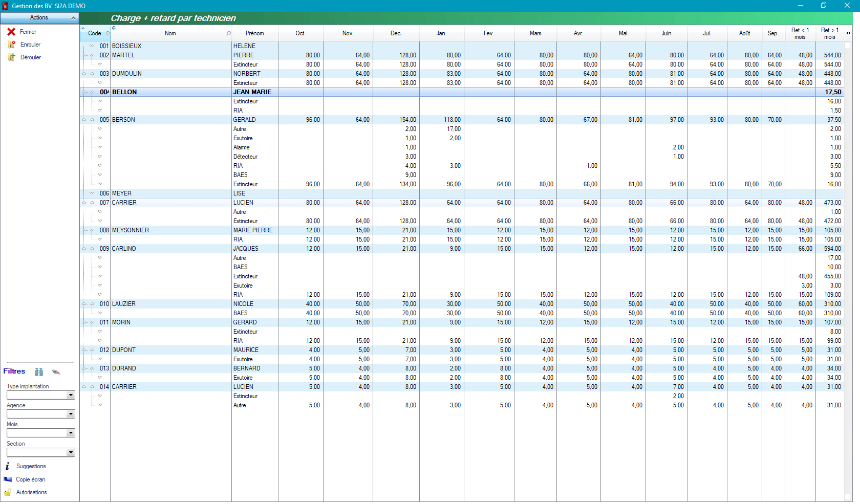The image size is (860, 504).
Task: Click the Actions panel header
Action: (x=39, y=18)
